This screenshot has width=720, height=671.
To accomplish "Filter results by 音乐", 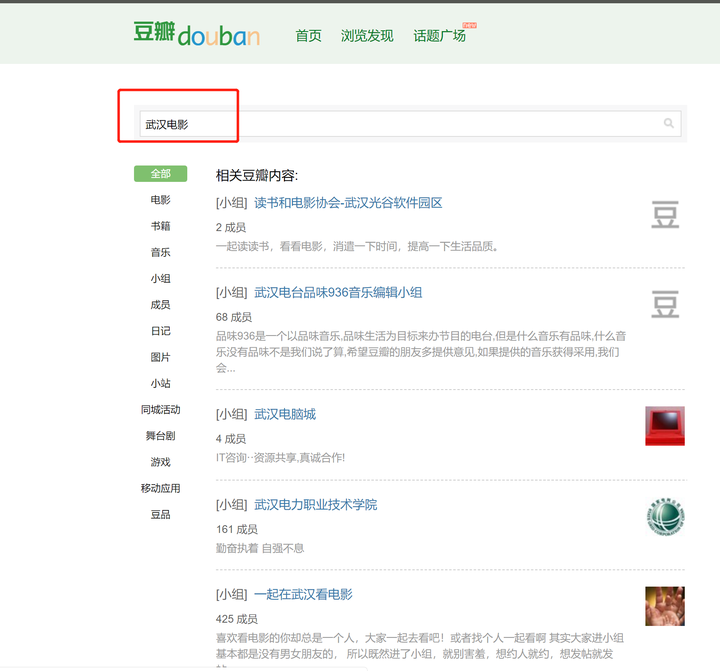I will pos(160,252).
